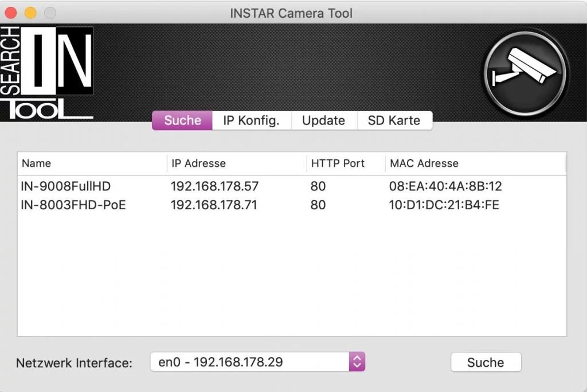This screenshot has width=587, height=392.
Task: Click the HTTP Port column header
Action: click(x=346, y=163)
